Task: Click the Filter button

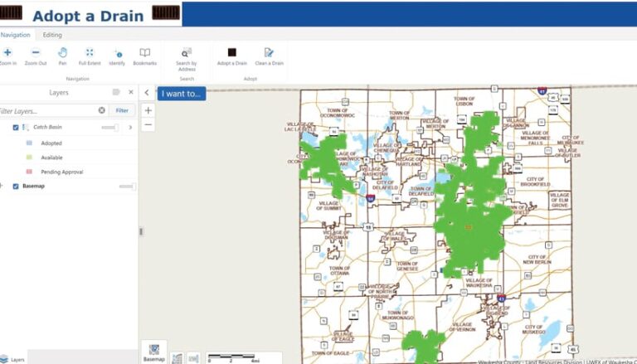Action: tap(122, 110)
